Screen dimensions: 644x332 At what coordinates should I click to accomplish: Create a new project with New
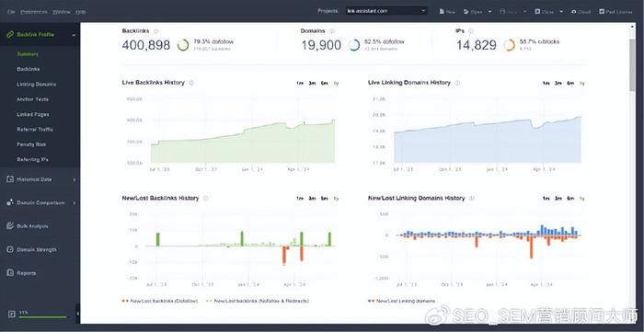(447, 11)
